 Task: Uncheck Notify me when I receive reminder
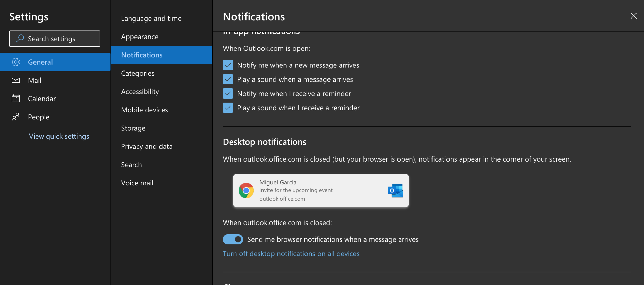click(x=228, y=93)
